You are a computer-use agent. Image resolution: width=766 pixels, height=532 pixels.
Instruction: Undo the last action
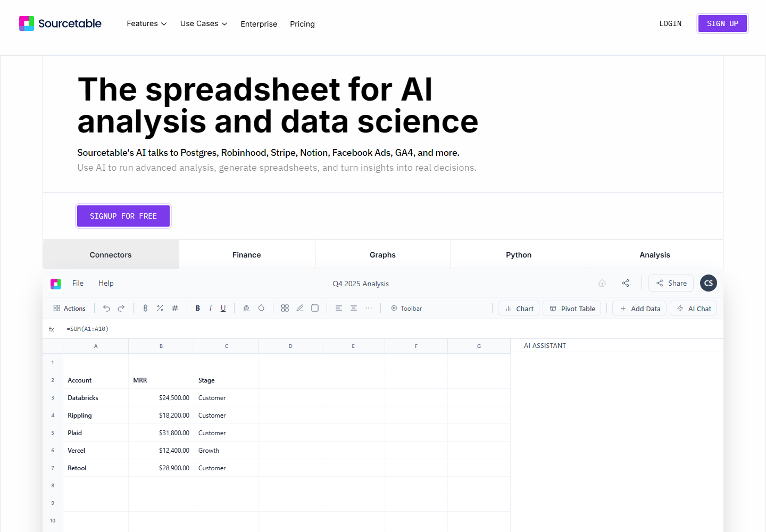pos(106,309)
